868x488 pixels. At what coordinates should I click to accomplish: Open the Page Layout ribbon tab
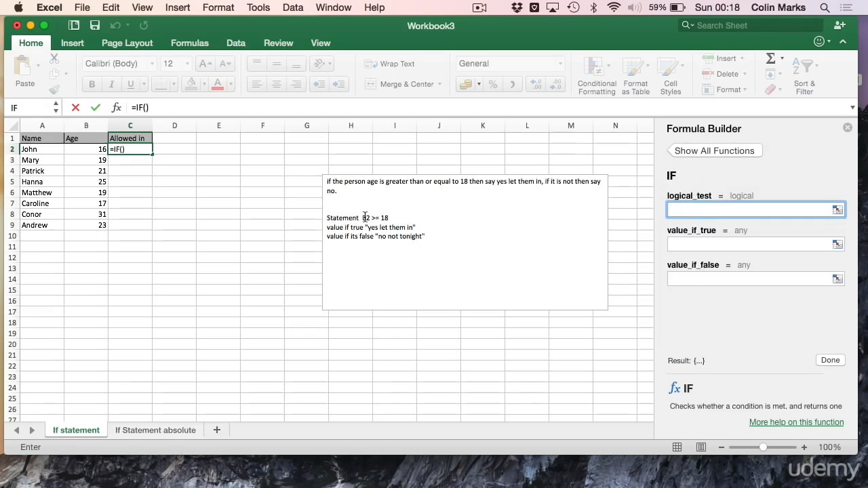[127, 43]
